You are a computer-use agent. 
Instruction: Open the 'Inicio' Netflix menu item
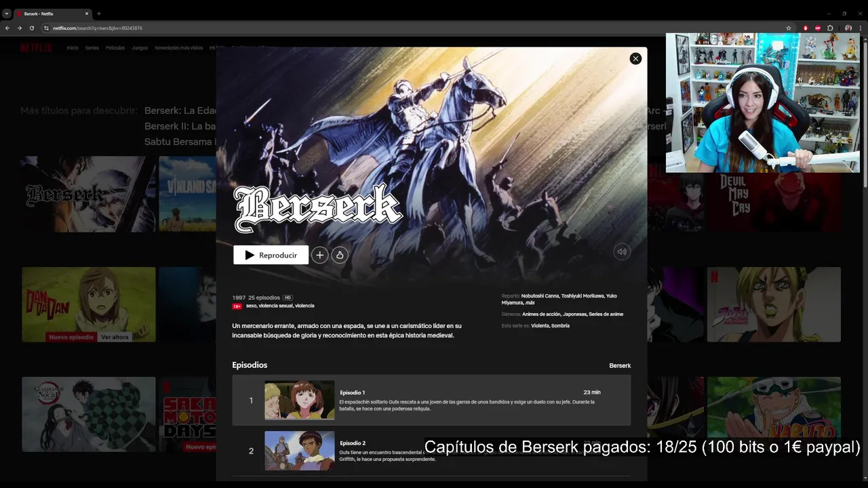point(73,48)
